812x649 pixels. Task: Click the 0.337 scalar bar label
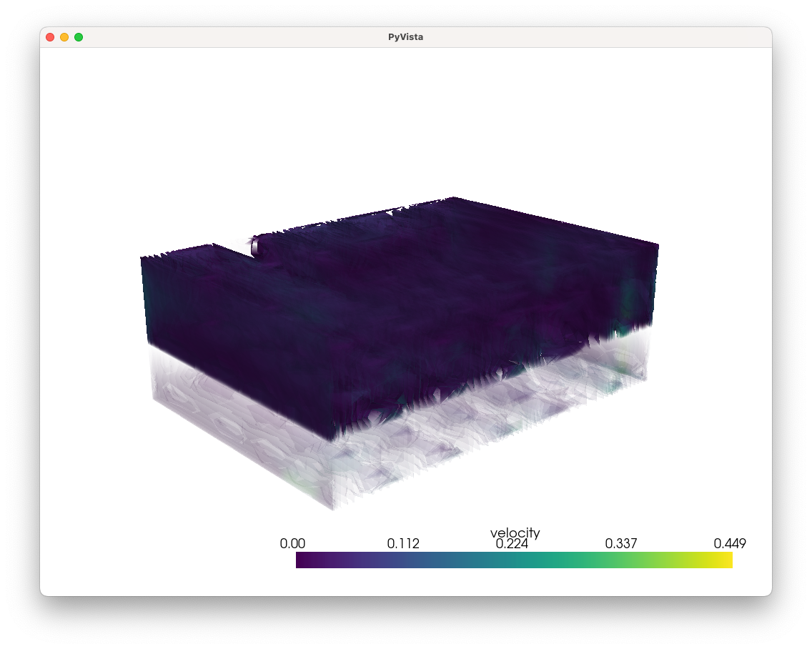(621, 543)
